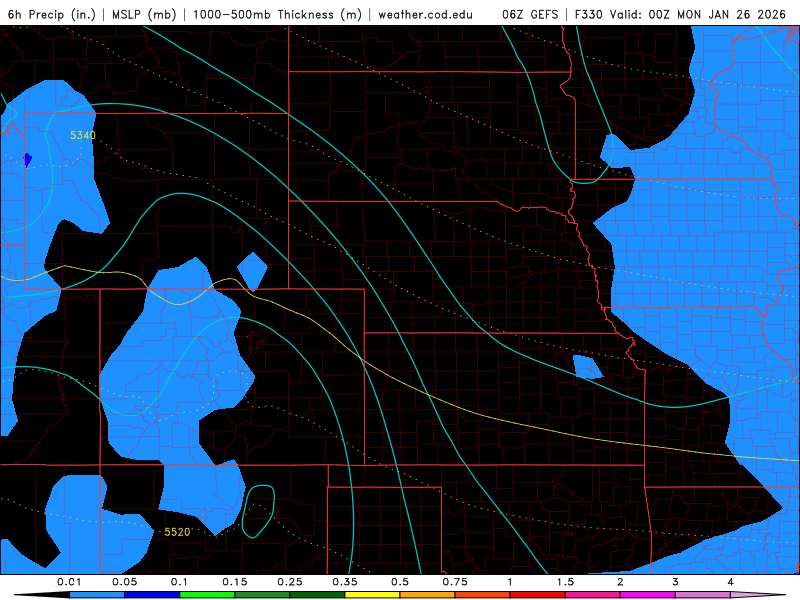The height and width of the screenshot is (600, 800).
Task: Click the '2' colorbar value
Action: [x=620, y=582]
